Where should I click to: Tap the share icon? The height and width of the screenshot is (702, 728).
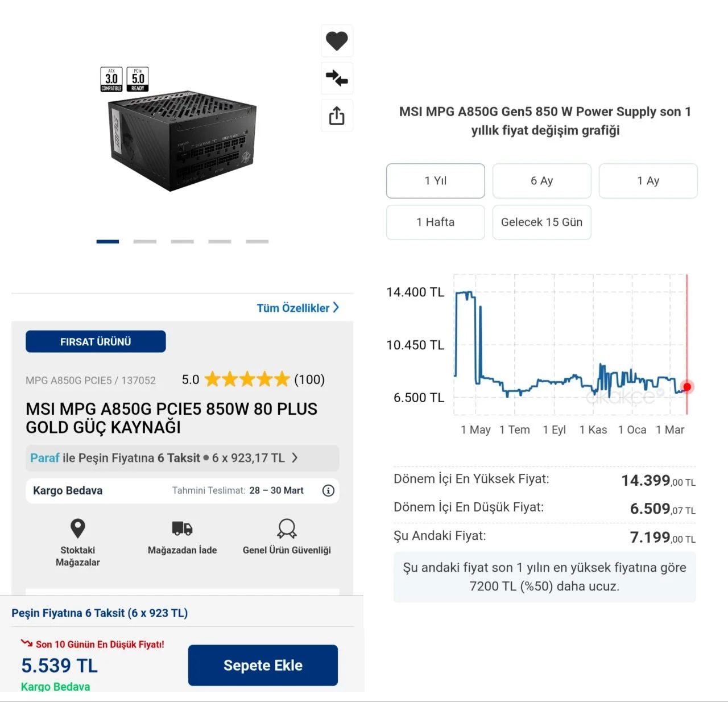(x=337, y=116)
